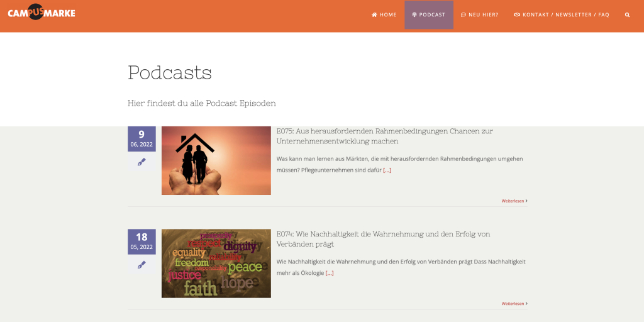Click the date box showing 18 05, 2022
This screenshot has height=322, width=644.
142,241
